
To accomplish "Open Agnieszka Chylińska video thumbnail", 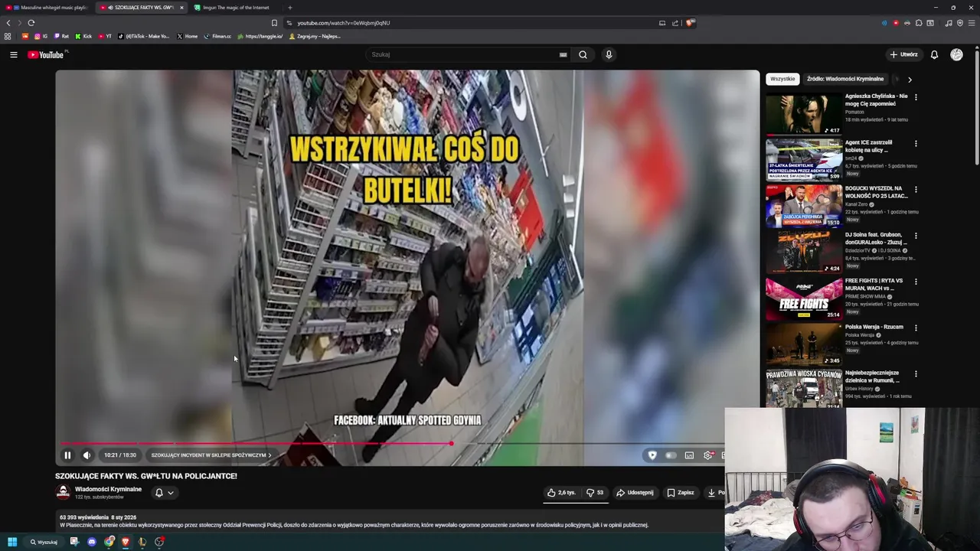I will coord(804,114).
